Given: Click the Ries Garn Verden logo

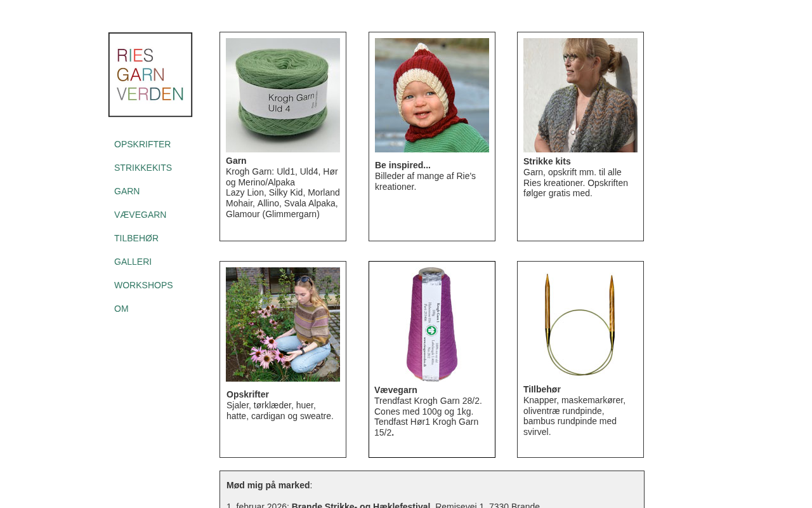Looking at the screenshot, I should tap(150, 75).
